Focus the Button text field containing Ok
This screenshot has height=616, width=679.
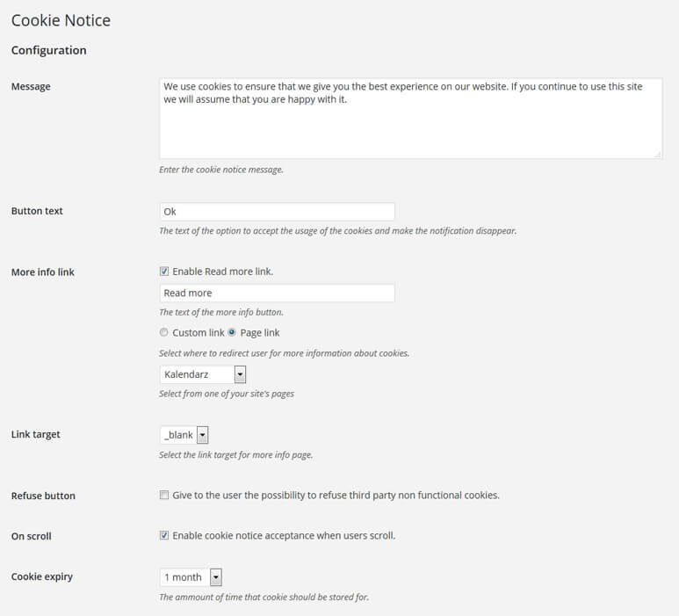click(x=278, y=212)
